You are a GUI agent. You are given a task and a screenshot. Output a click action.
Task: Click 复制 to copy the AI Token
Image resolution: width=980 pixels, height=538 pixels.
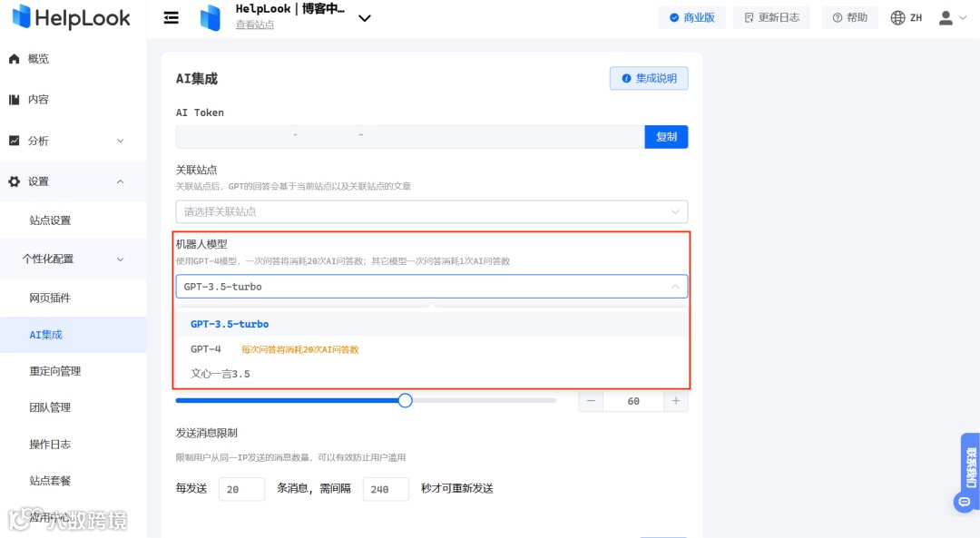tap(666, 135)
